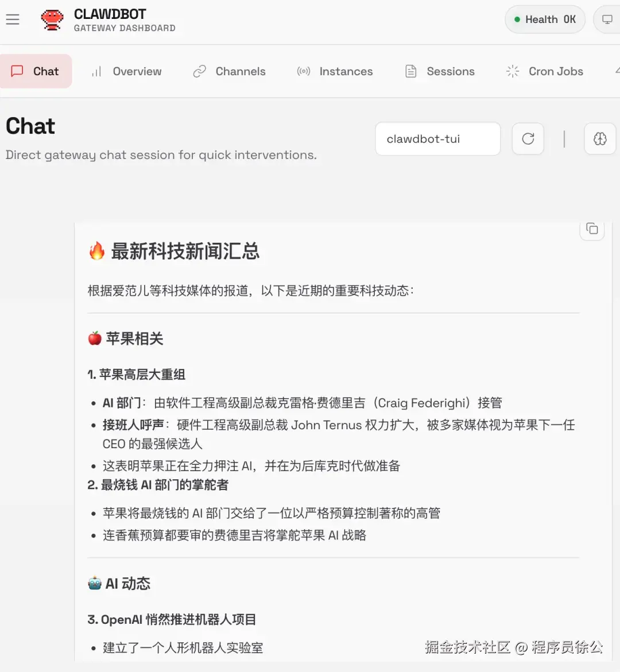Click the Chat page heading

click(30, 126)
